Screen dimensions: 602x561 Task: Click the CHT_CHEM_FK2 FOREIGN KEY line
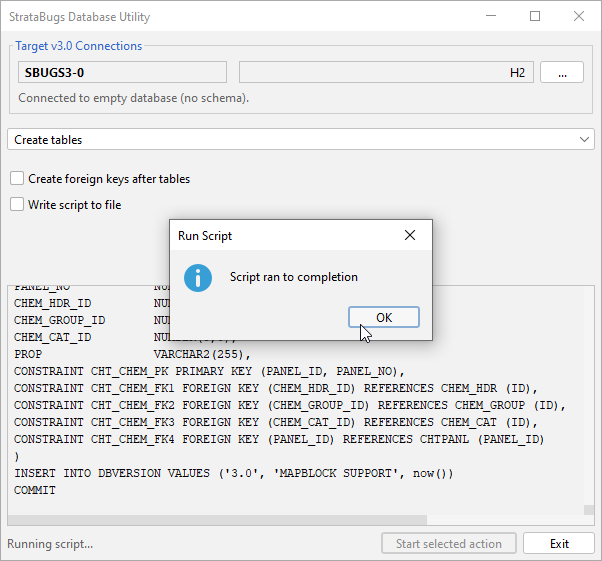click(x=290, y=405)
